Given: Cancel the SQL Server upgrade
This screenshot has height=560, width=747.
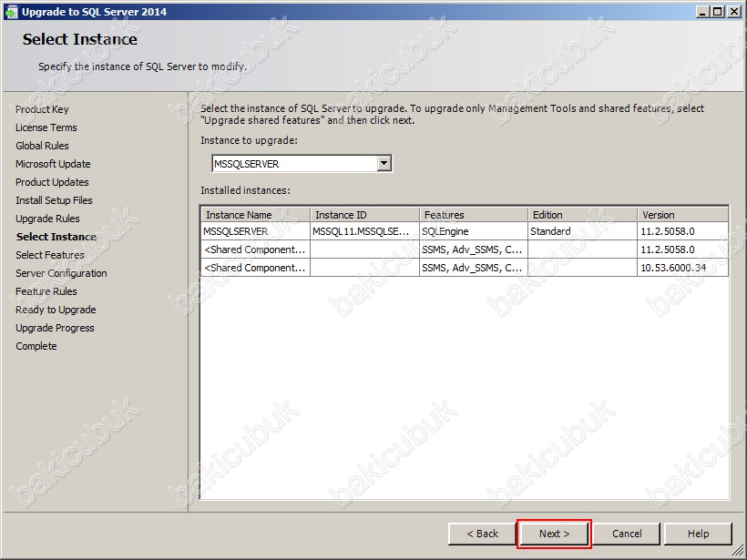Looking at the screenshot, I should (627, 534).
